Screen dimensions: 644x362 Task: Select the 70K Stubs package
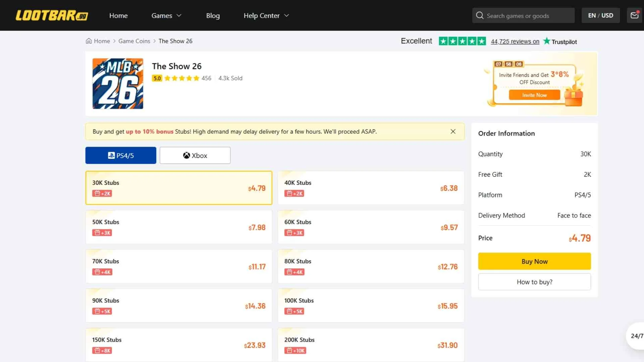(x=179, y=266)
